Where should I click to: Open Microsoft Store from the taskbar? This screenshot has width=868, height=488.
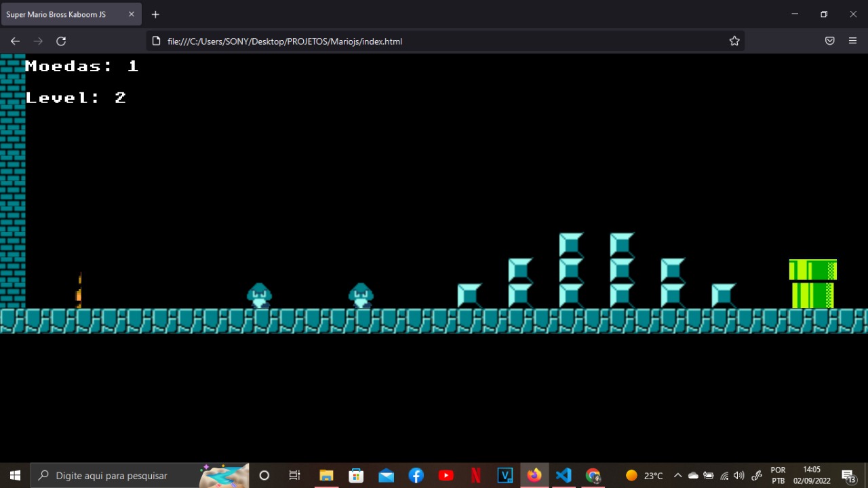(x=356, y=476)
